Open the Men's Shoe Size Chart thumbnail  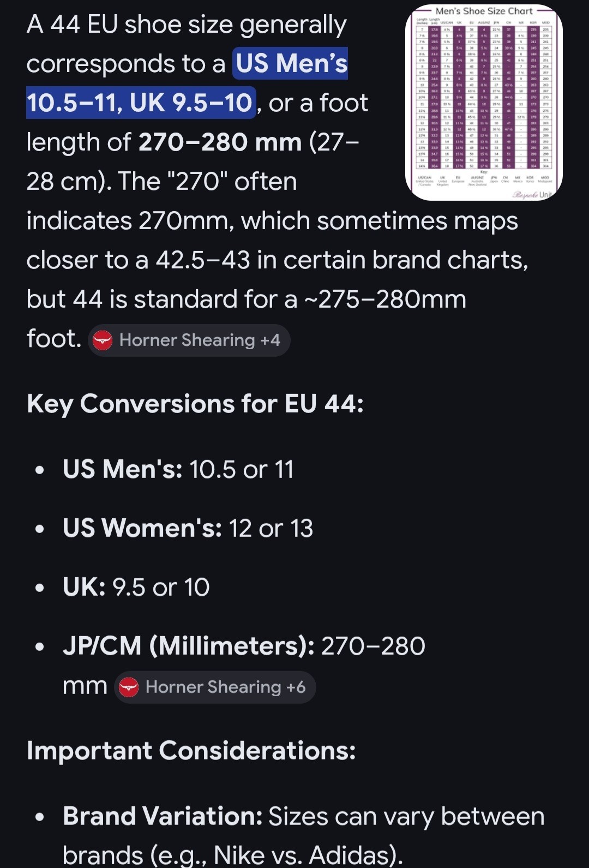484,103
